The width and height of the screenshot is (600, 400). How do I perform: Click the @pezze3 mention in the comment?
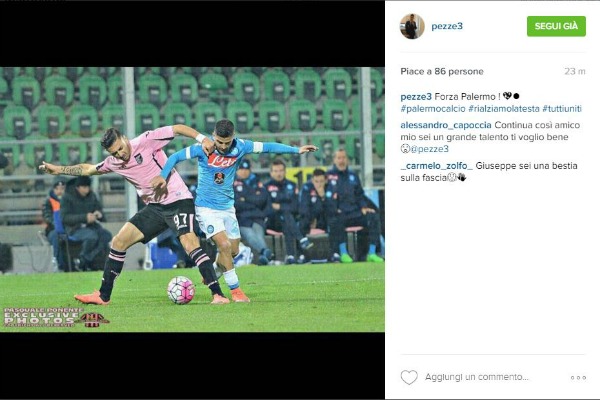(x=429, y=149)
